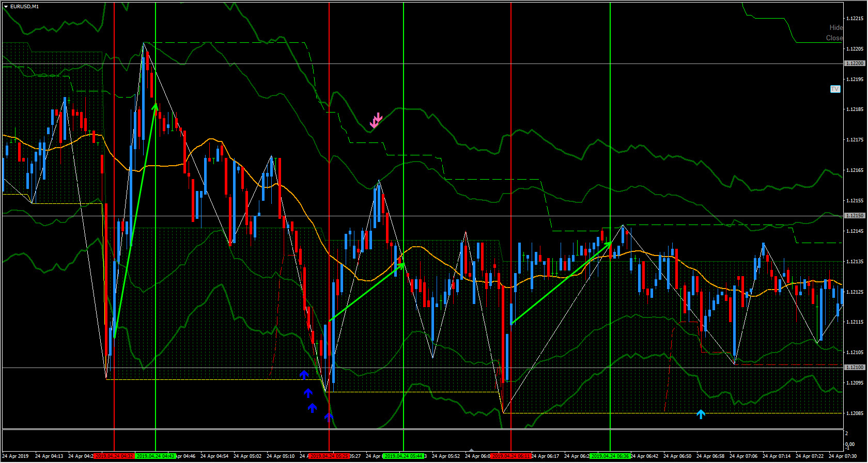
Task: Select the red 2019.04.24 05:25 time label
Action: tap(329, 456)
